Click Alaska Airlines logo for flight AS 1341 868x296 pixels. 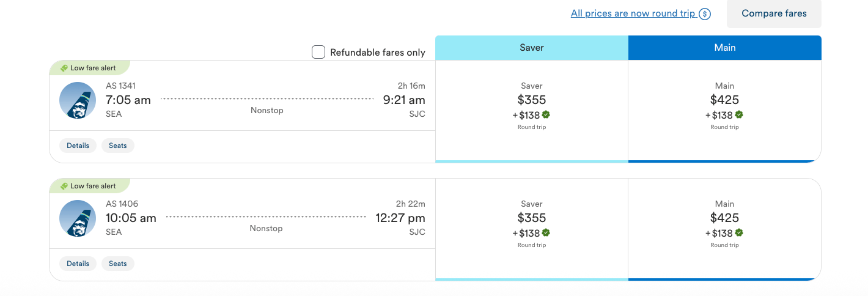78,100
